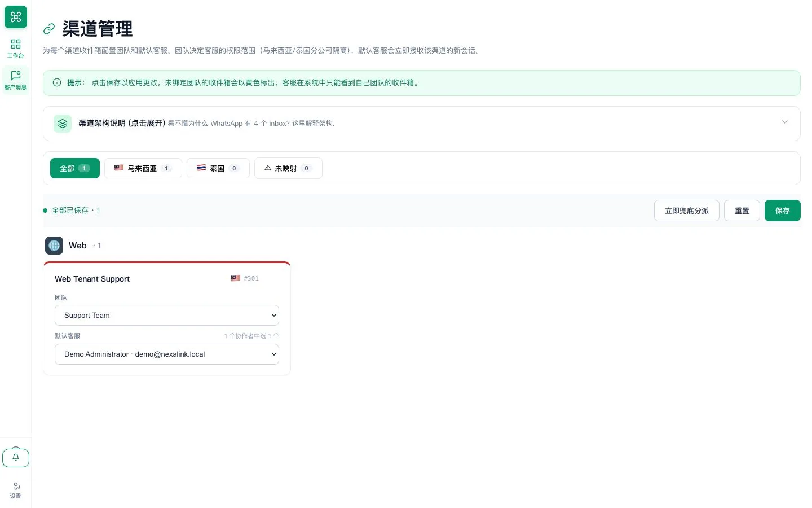Select the 马来西亚 filter tab

click(x=143, y=168)
